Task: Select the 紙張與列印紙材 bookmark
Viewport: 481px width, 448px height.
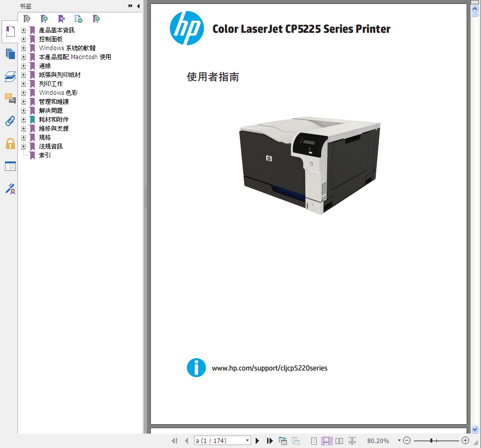Action: coord(60,75)
